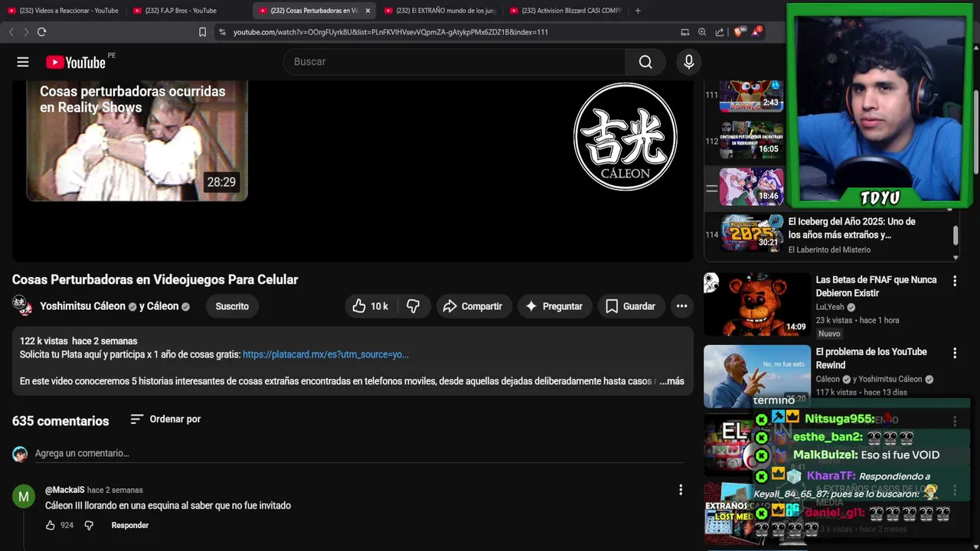Open Yoshimitsu Cáleon channel avatar
The image size is (980, 551).
pyautogui.click(x=22, y=305)
